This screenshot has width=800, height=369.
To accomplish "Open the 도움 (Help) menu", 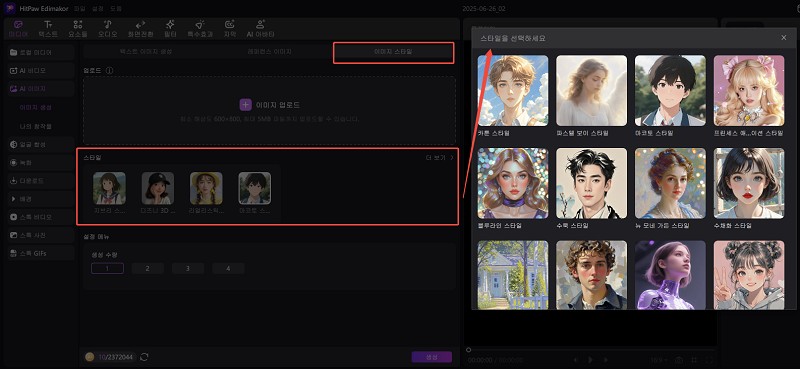I will click(x=116, y=9).
